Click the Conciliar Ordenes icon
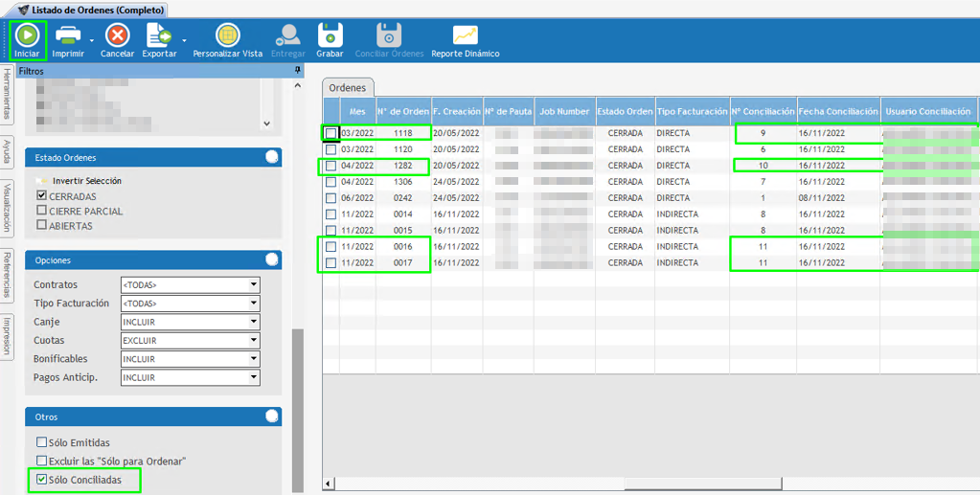 [389, 35]
